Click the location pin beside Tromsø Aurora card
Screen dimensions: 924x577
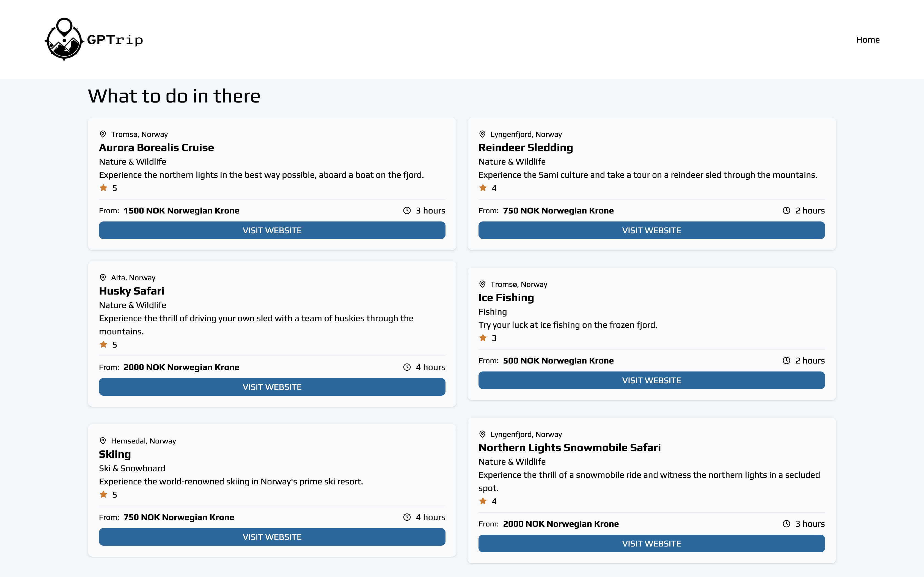tap(103, 134)
